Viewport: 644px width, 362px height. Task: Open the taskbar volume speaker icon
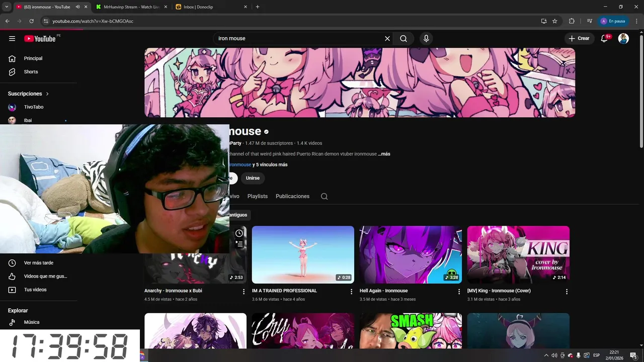pyautogui.click(x=554, y=355)
